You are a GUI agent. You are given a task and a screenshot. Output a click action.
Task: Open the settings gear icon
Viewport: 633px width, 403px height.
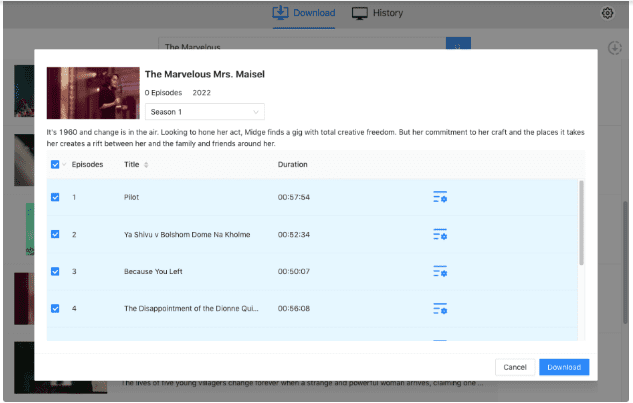[x=607, y=13]
